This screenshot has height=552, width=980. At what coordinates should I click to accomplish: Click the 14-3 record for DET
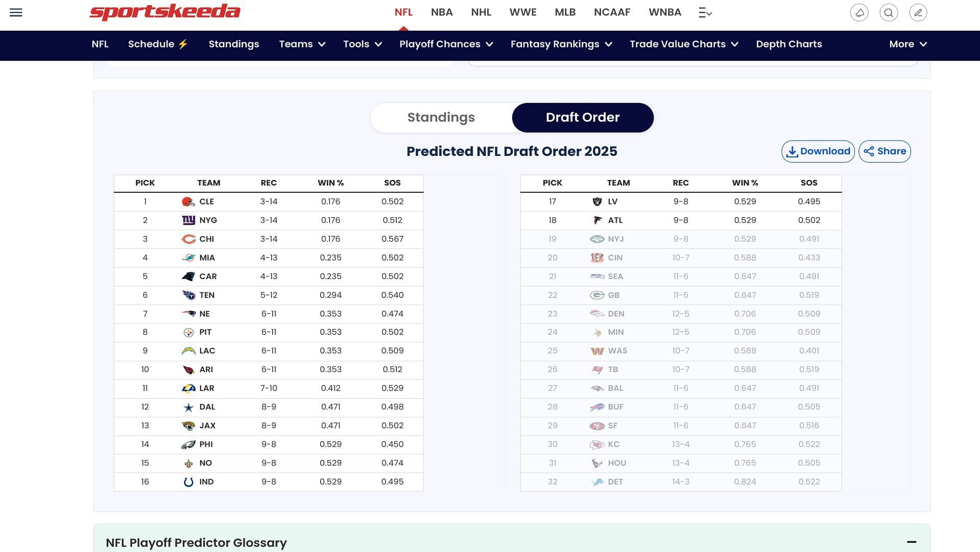681,482
